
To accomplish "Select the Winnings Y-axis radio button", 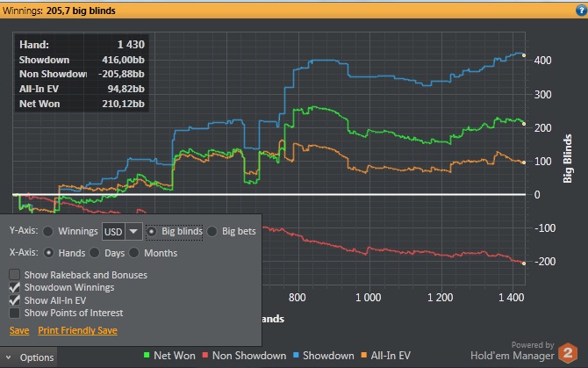I will click(48, 232).
